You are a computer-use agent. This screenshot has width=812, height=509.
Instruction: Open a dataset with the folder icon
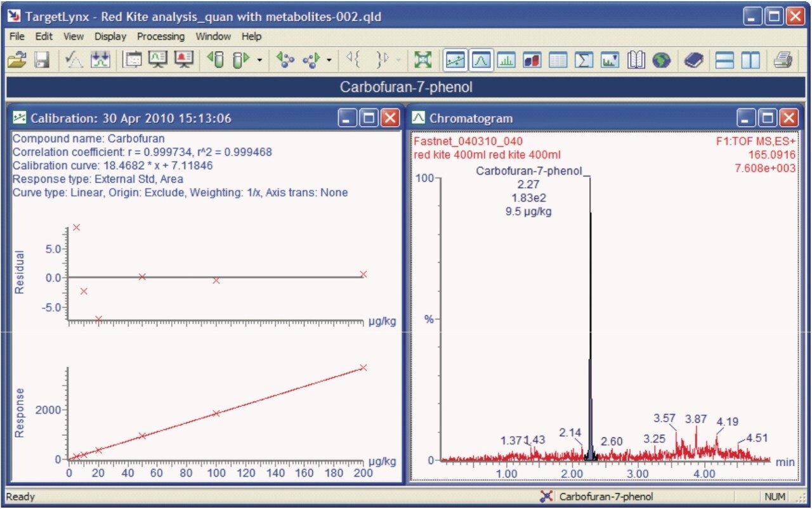[17, 60]
